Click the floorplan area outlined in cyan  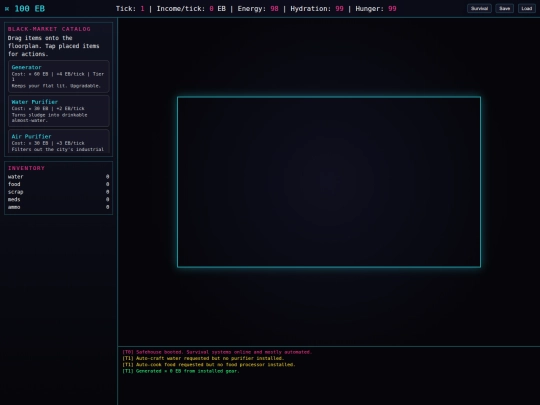pos(329,182)
